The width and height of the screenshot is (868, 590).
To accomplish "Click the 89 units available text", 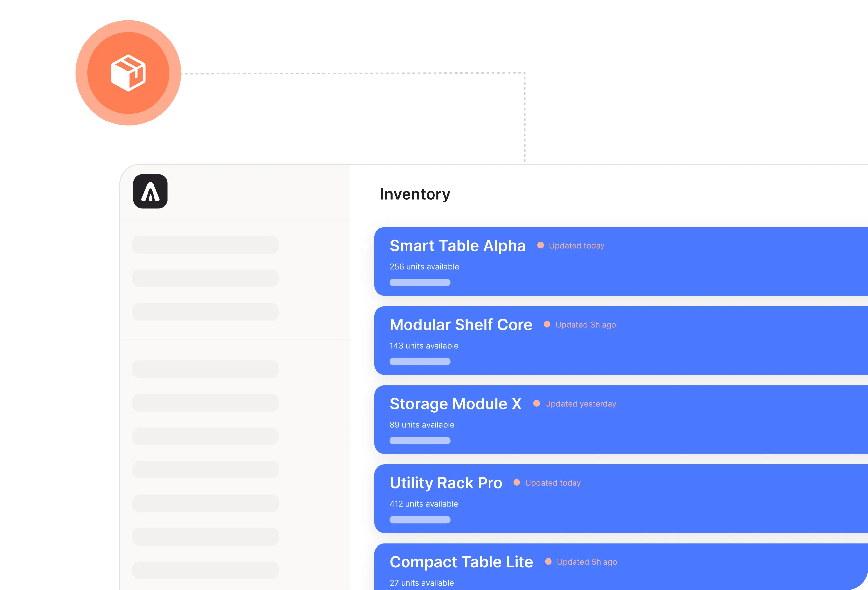I will [x=422, y=425].
